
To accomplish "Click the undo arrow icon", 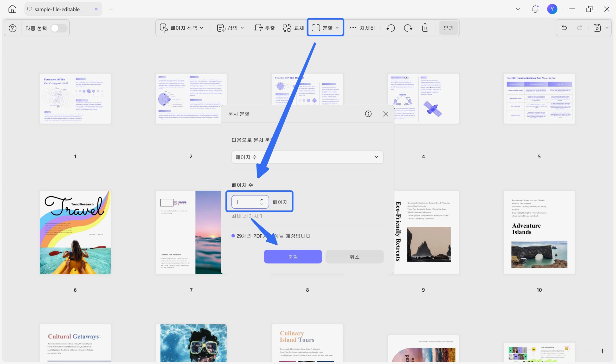I will (x=564, y=28).
